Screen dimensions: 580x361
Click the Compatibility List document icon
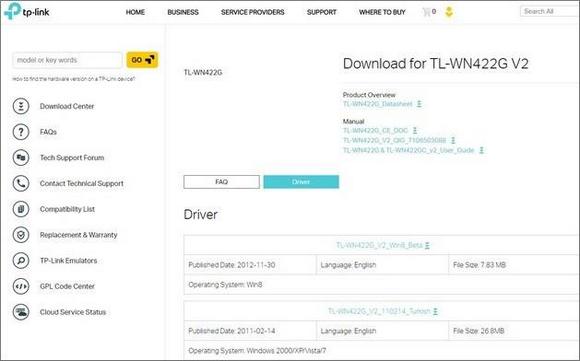(21, 209)
